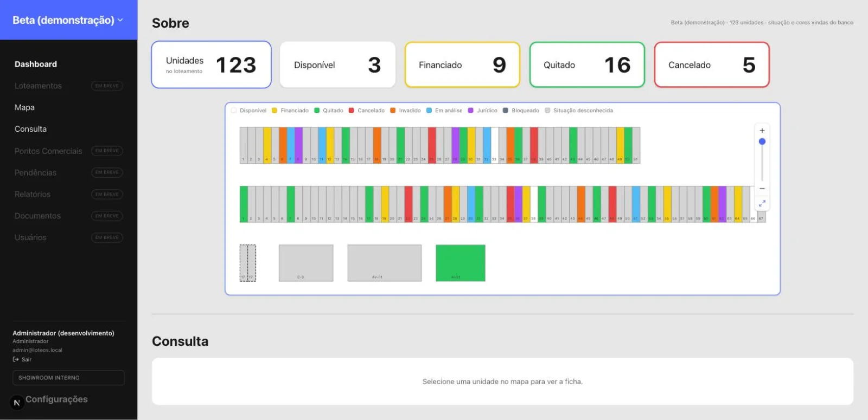
Task: Open the Beta (demonstração) project dropdown
Action: [x=68, y=20]
